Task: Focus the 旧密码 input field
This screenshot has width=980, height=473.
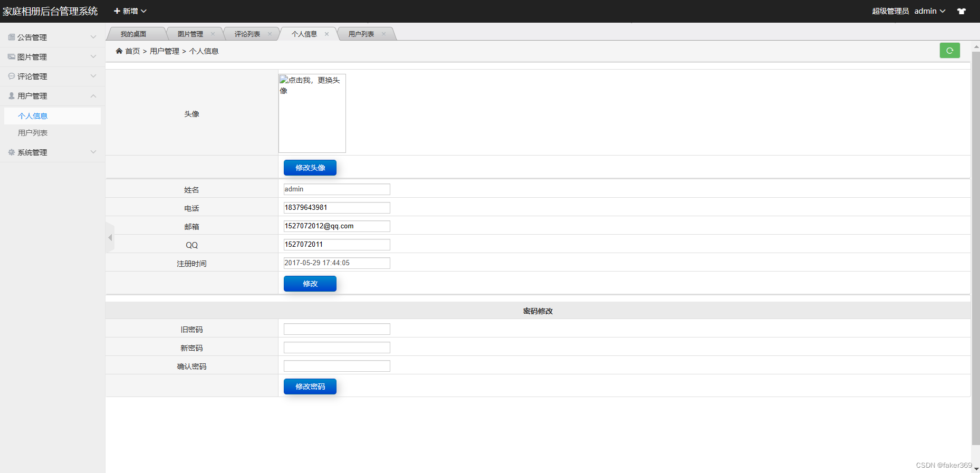Action: (x=337, y=329)
